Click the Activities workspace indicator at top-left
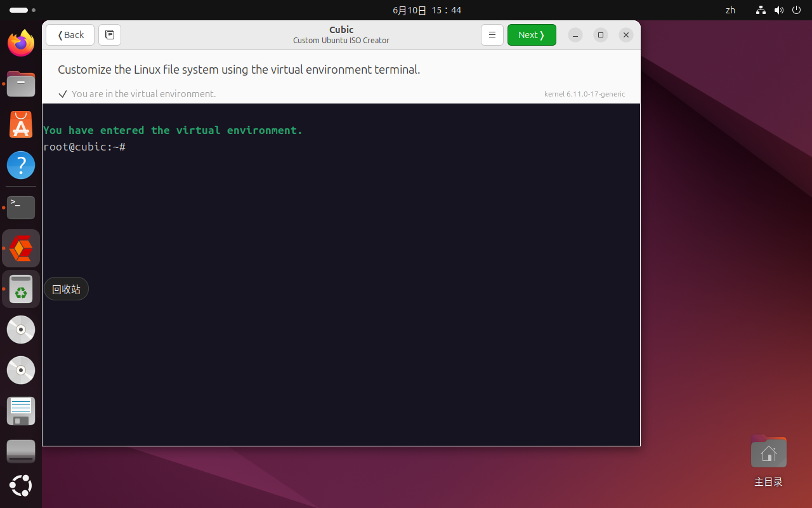Viewport: 812px width, 508px height. point(22,10)
